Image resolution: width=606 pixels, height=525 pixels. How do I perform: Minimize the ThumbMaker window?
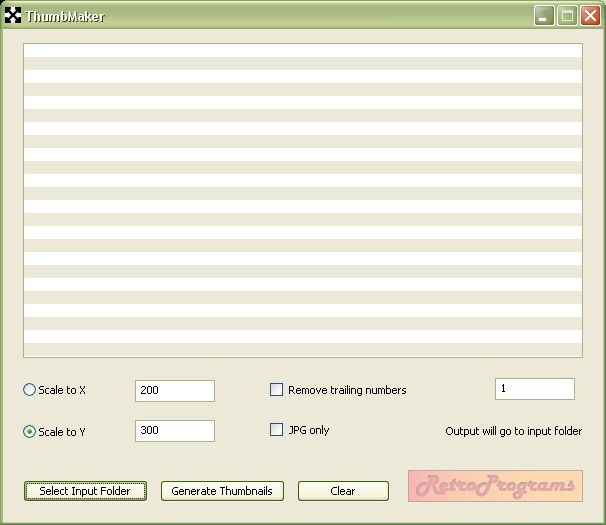(545, 16)
